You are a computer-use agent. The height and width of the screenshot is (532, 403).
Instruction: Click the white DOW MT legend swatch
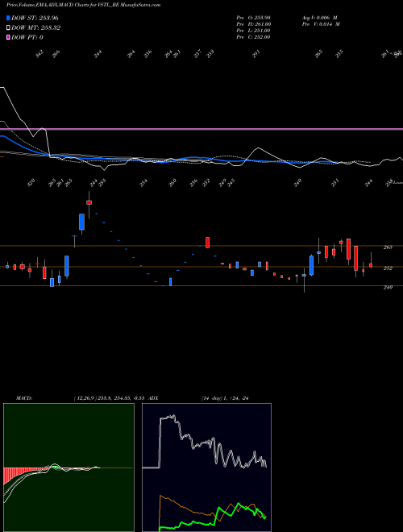(8, 28)
